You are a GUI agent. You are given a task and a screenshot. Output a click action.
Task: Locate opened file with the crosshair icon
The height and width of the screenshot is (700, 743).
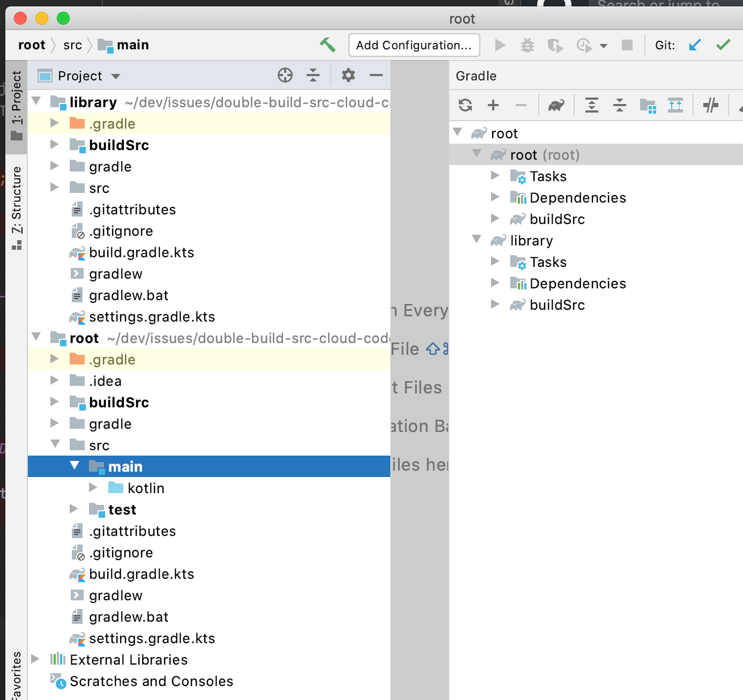click(x=285, y=76)
